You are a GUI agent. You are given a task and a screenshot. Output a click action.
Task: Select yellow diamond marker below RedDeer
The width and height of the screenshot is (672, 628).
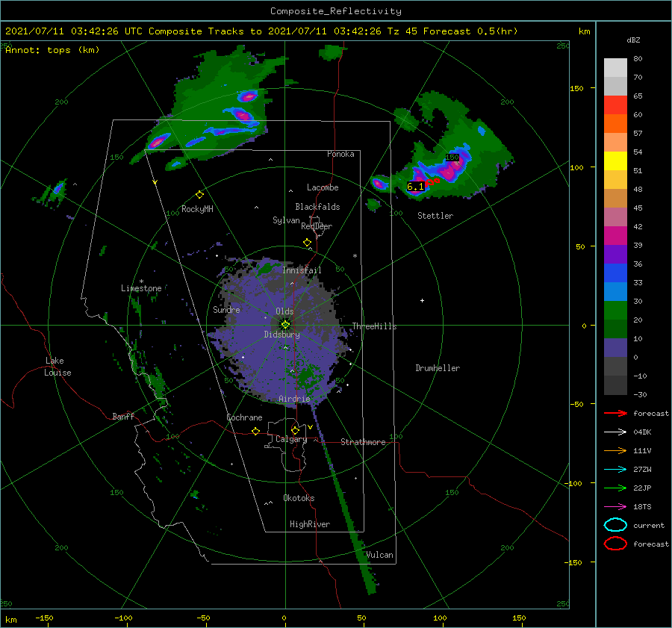click(307, 243)
